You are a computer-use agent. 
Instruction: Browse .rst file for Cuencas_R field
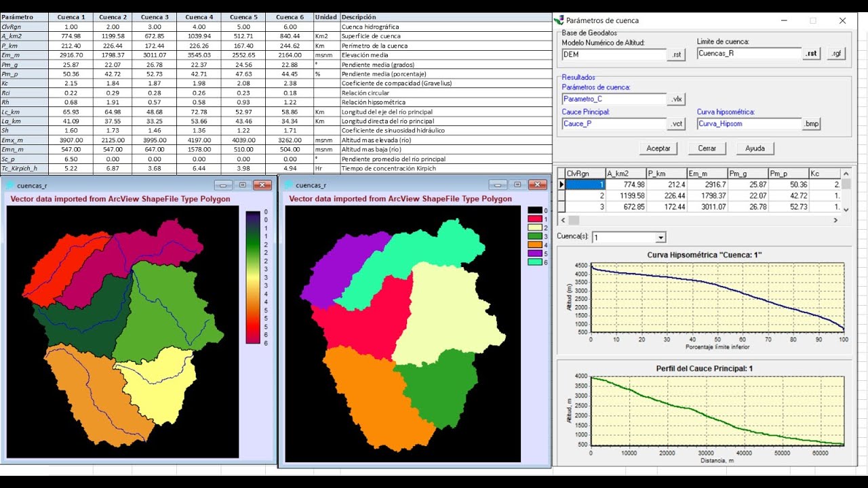pos(812,54)
